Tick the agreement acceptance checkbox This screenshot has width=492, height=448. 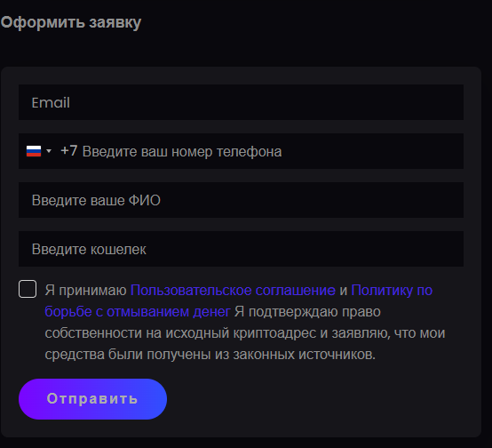pos(28,289)
